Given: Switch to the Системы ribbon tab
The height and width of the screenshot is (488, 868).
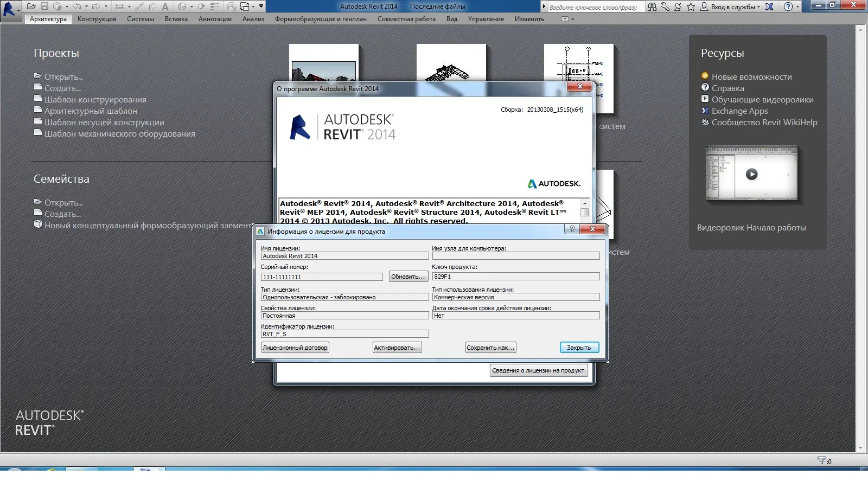Looking at the screenshot, I should (x=141, y=19).
